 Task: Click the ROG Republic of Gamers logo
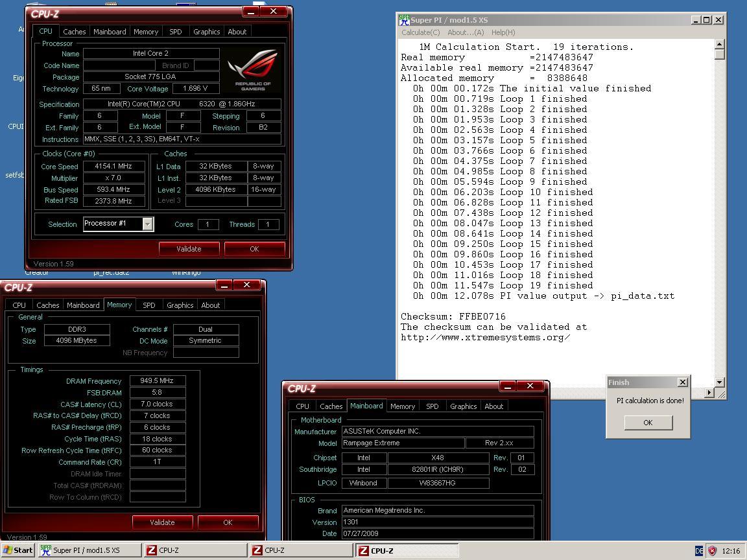pos(253,70)
